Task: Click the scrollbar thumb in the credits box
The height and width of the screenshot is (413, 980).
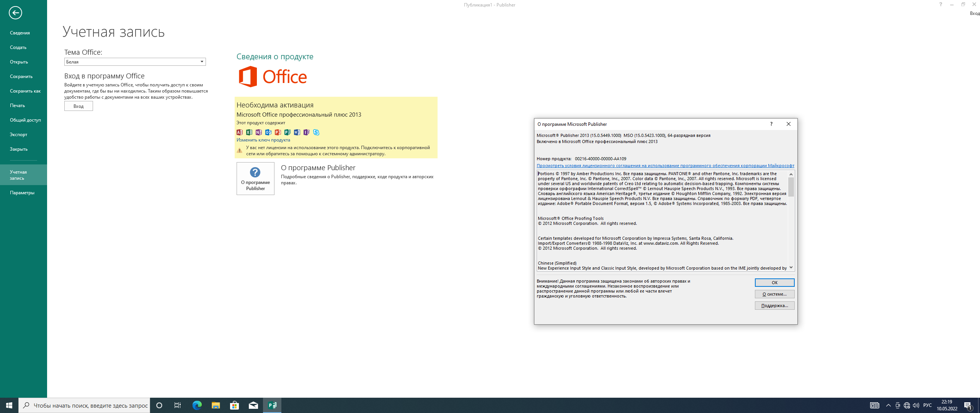Action: pyautogui.click(x=791, y=187)
